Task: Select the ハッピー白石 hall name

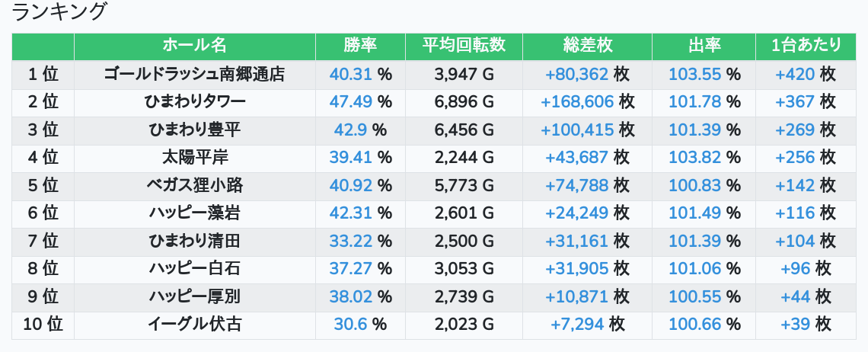Action: click(194, 269)
